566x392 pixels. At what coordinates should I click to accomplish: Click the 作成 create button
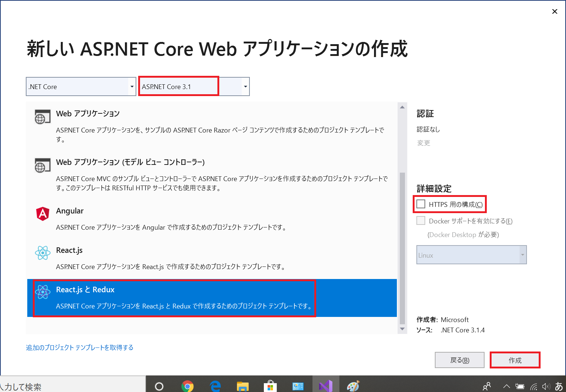tap(515, 360)
